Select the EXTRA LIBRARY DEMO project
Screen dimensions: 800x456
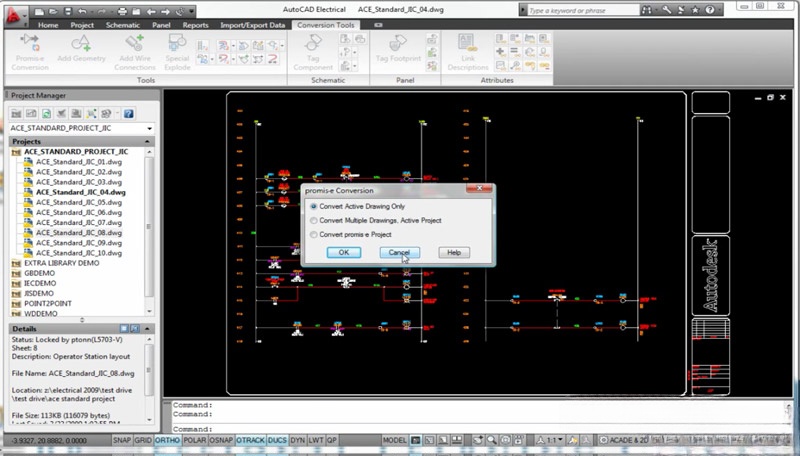click(x=61, y=263)
